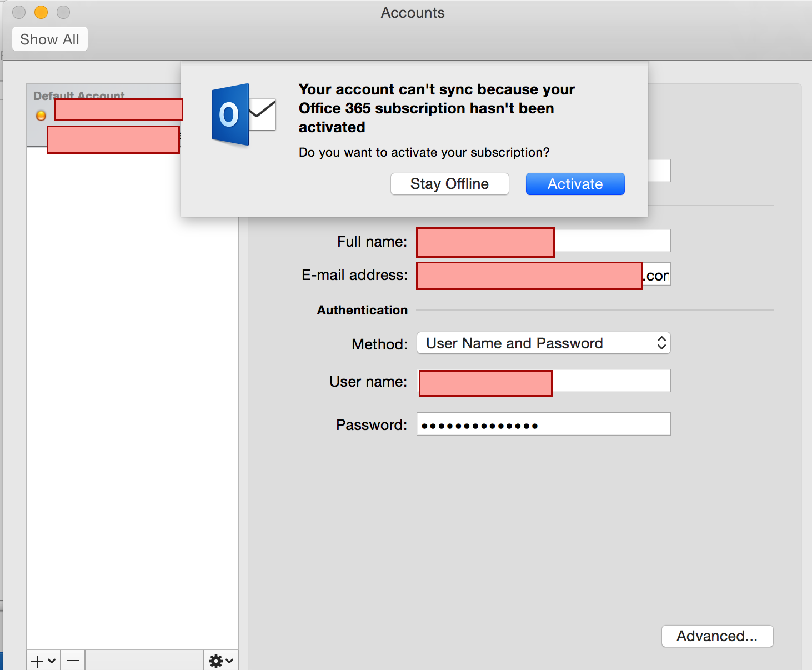
Task: Click the Full name input field
Action: (x=543, y=241)
